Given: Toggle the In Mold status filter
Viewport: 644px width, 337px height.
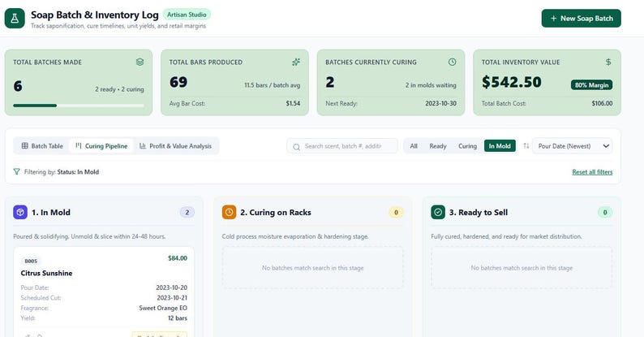Looking at the screenshot, I should [x=500, y=146].
